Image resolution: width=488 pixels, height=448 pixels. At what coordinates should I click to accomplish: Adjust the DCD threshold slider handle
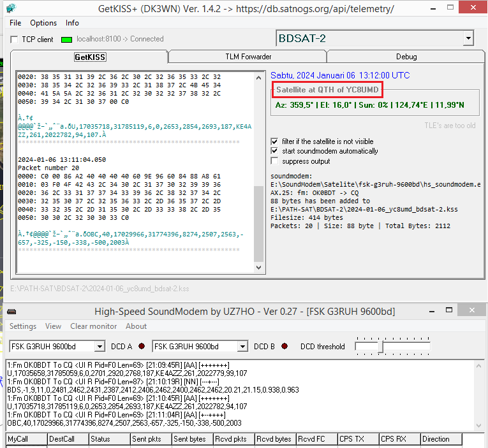[381, 346]
